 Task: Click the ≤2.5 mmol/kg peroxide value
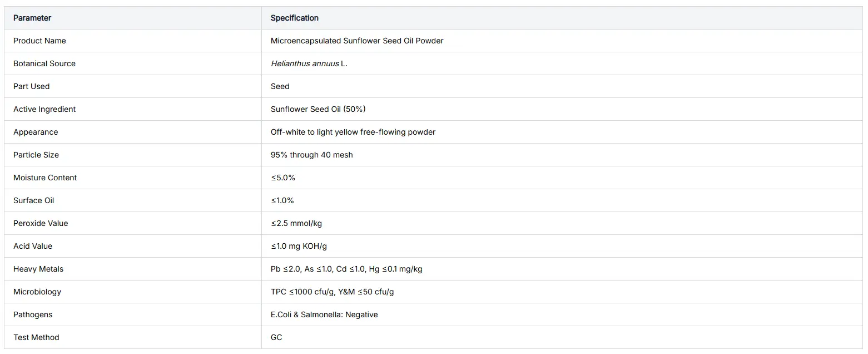tap(296, 223)
